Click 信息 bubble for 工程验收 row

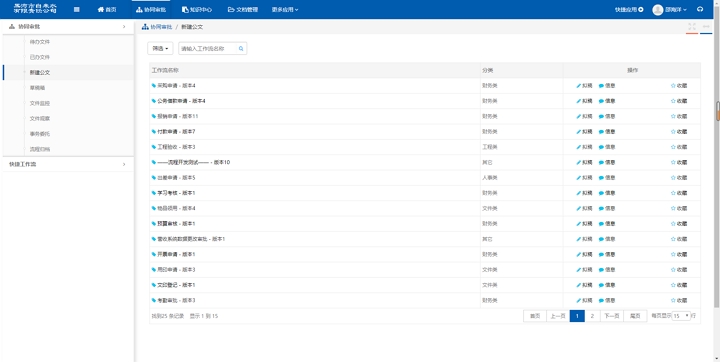click(607, 147)
